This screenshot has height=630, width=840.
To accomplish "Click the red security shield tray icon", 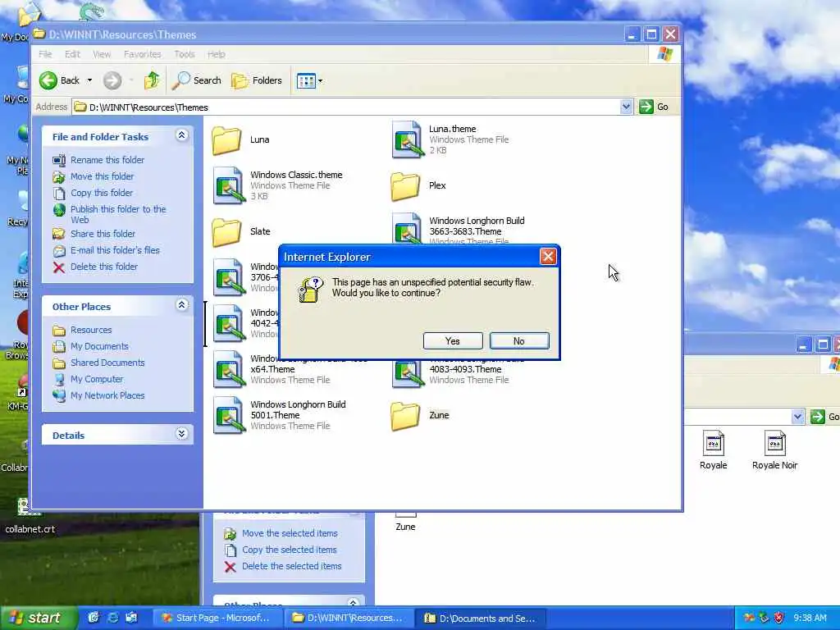I will click(x=779, y=618).
